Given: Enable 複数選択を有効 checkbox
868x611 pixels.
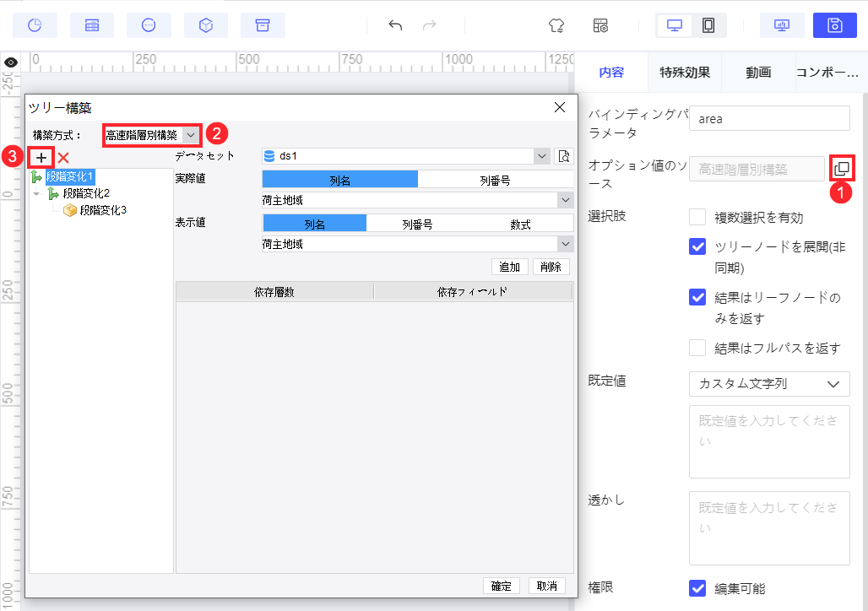Looking at the screenshot, I should (697, 217).
